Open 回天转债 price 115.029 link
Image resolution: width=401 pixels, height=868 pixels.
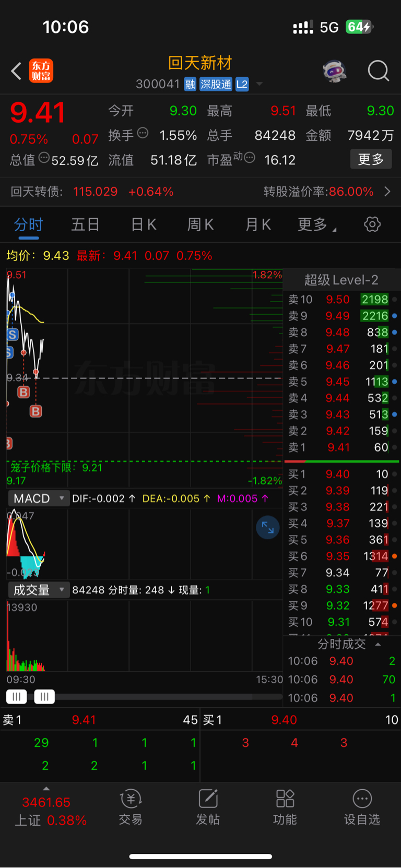click(96, 192)
